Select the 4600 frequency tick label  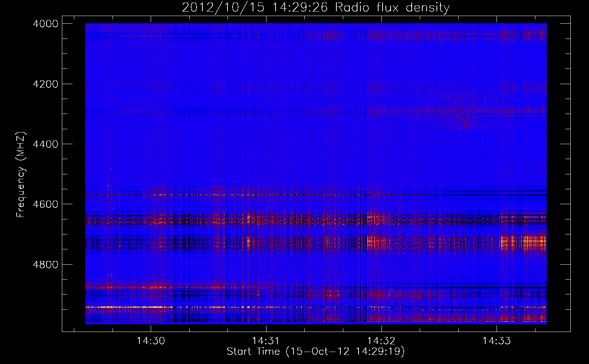pos(46,204)
